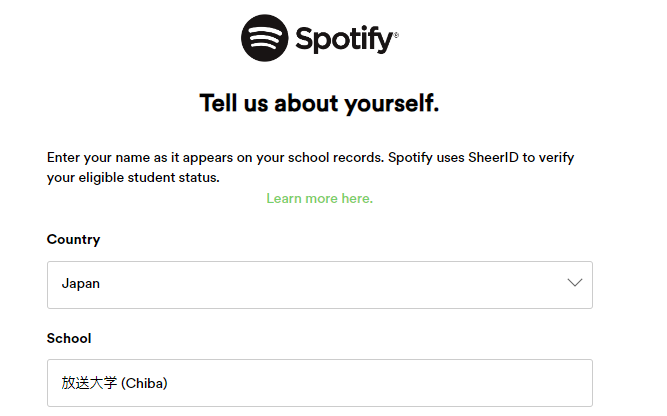Click the Spotify circular logo icon

pyautogui.click(x=265, y=39)
